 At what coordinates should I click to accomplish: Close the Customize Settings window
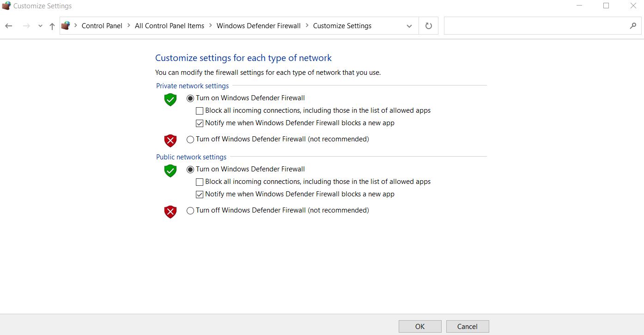pyautogui.click(x=633, y=6)
